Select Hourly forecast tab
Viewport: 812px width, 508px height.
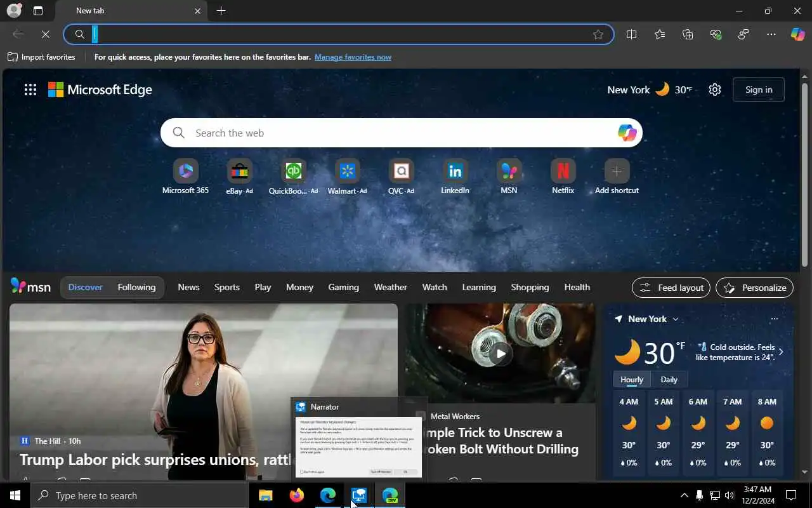[x=631, y=380]
